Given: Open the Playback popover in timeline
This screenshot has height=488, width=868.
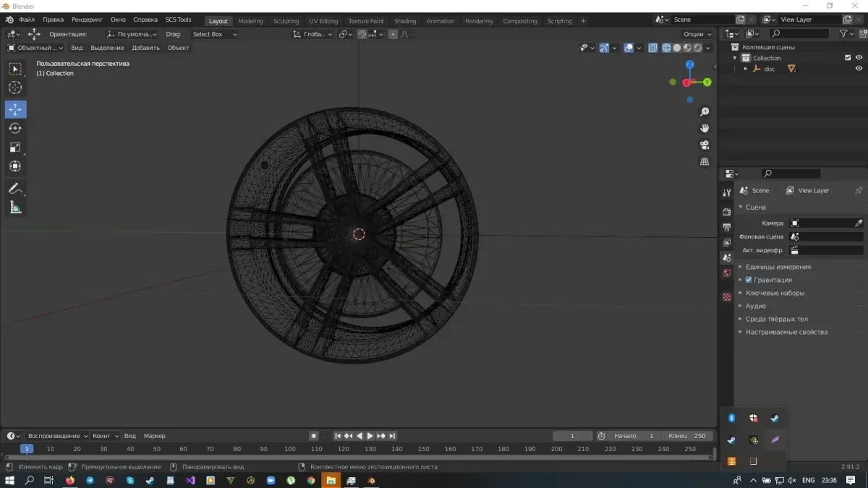Looking at the screenshot, I should [57, 436].
